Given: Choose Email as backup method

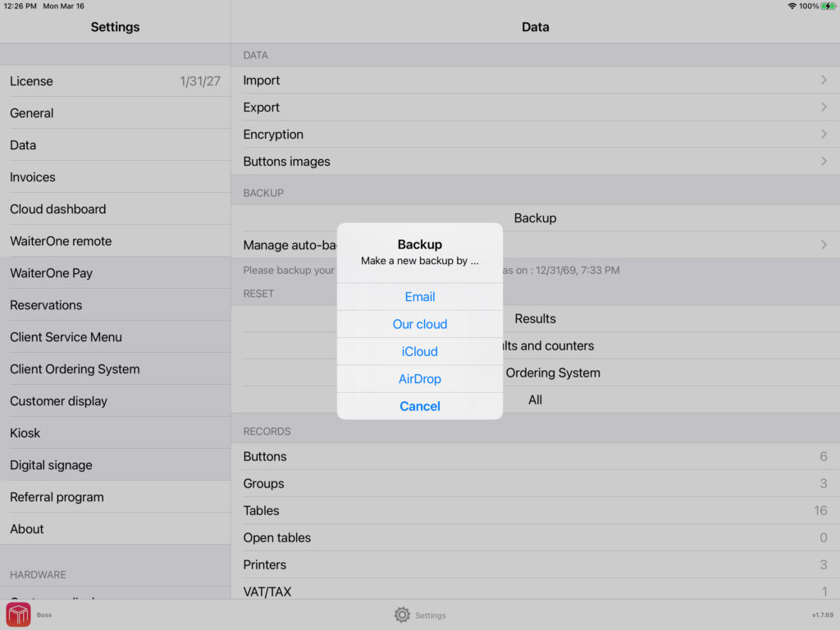Looking at the screenshot, I should click(420, 297).
